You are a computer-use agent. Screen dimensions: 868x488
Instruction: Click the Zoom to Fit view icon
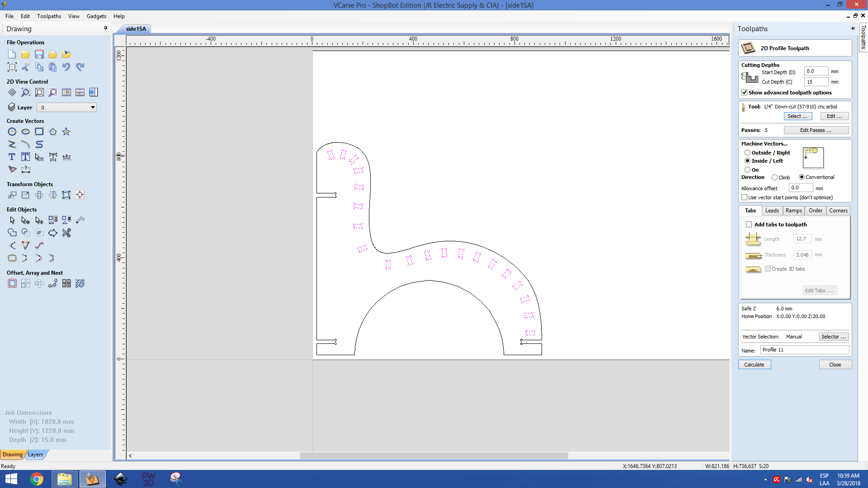click(x=39, y=92)
